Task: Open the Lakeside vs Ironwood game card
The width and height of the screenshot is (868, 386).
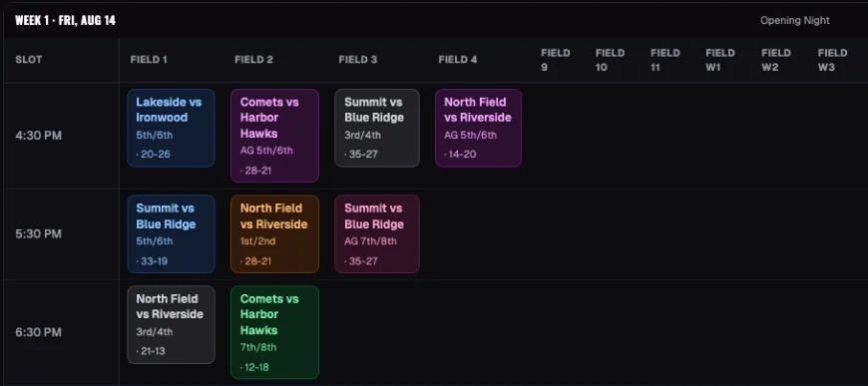Action: click(x=171, y=128)
